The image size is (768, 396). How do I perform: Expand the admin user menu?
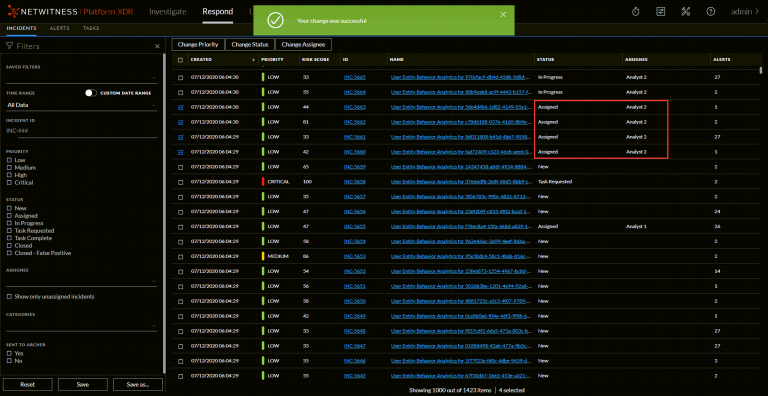(744, 12)
